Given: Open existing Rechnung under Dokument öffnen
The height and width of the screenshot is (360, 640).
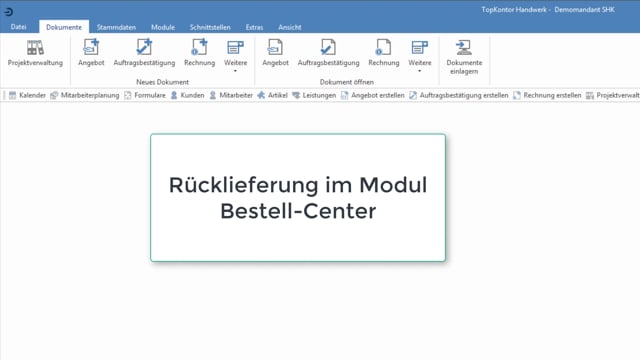Looking at the screenshot, I should (x=383, y=53).
